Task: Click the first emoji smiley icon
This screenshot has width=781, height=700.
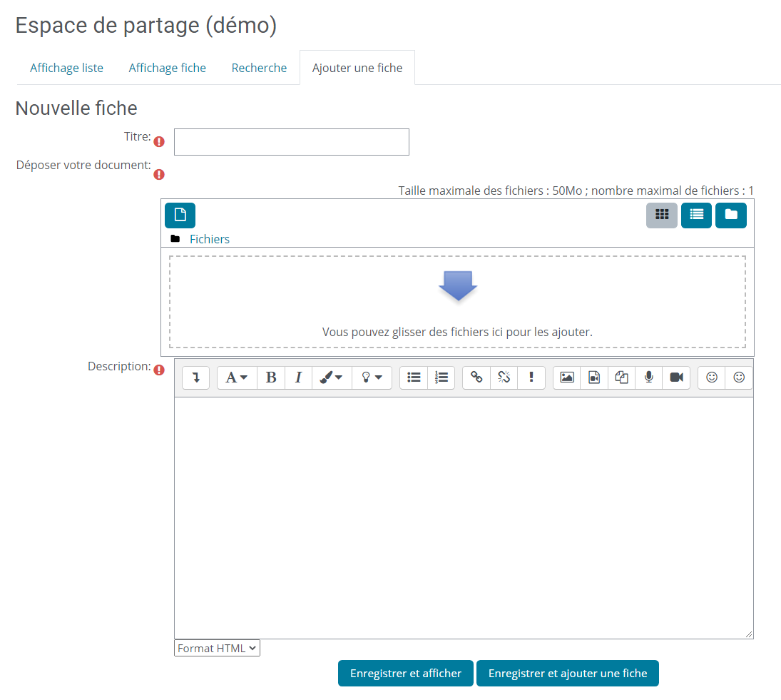Action: click(x=712, y=377)
